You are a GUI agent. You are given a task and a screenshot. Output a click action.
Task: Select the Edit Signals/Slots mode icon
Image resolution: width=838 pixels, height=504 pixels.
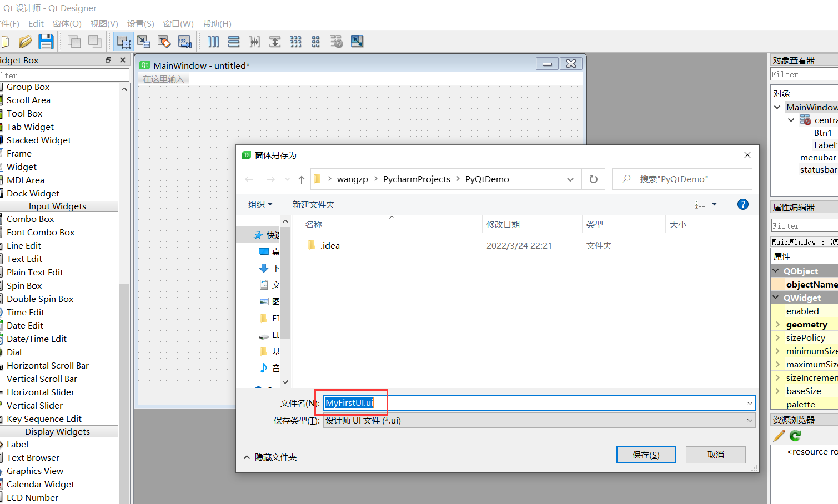click(x=144, y=42)
